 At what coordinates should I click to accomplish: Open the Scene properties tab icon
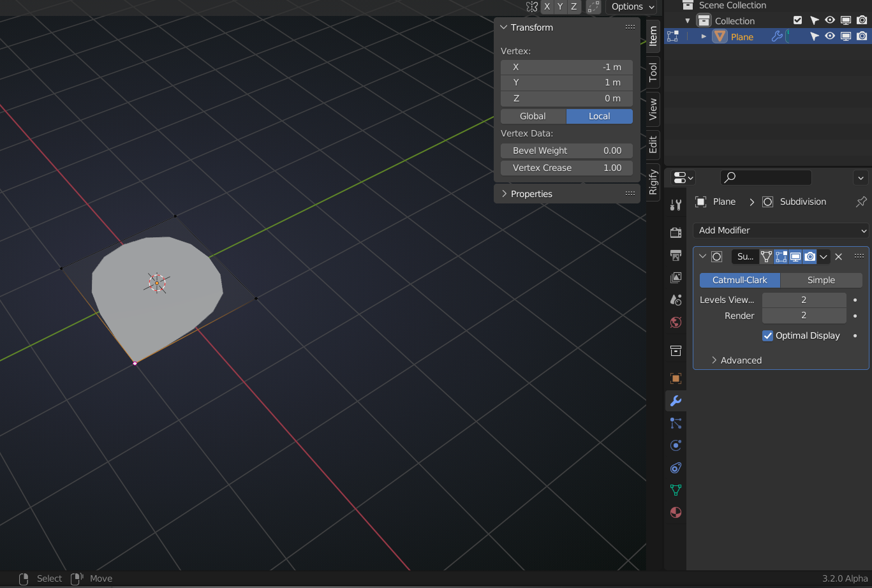click(676, 300)
